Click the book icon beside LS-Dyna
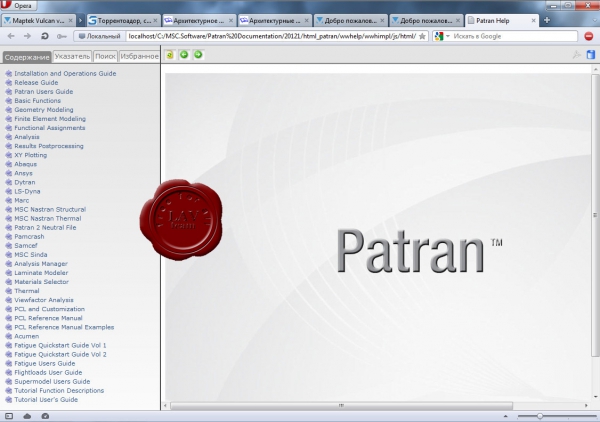Viewport: 600px width, 422px height. tap(8, 191)
